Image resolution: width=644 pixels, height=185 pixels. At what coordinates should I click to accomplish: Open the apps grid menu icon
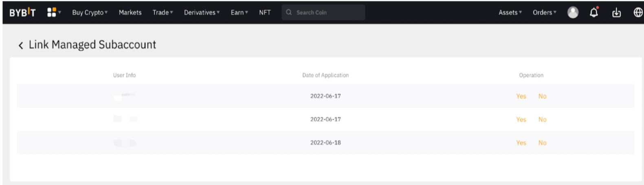tap(52, 13)
